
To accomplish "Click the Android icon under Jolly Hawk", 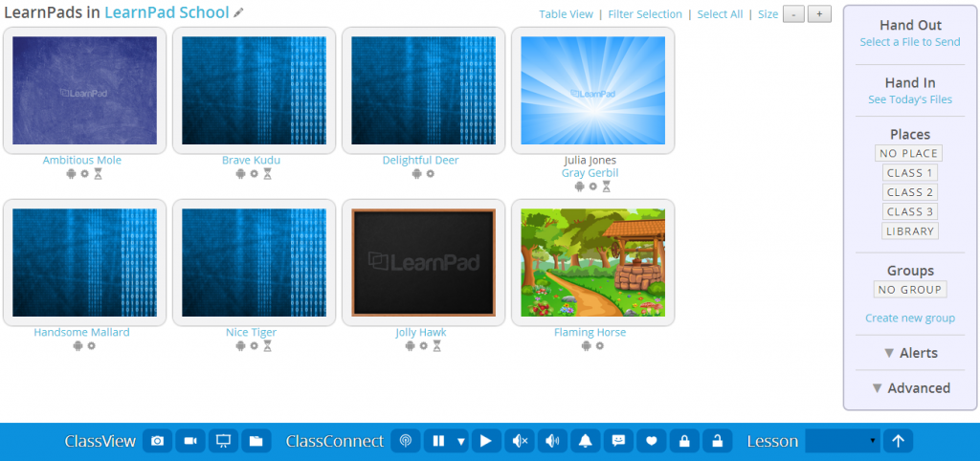I will (x=410, y=345).
